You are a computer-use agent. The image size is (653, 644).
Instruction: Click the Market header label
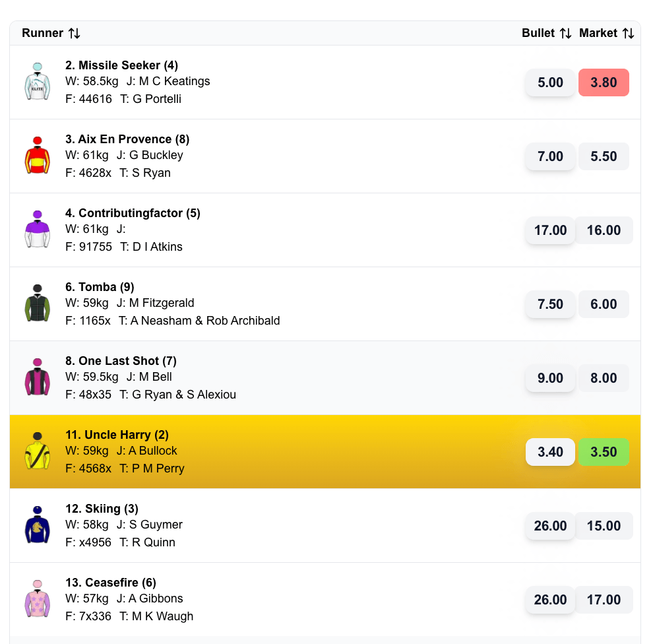click(598, 32)
